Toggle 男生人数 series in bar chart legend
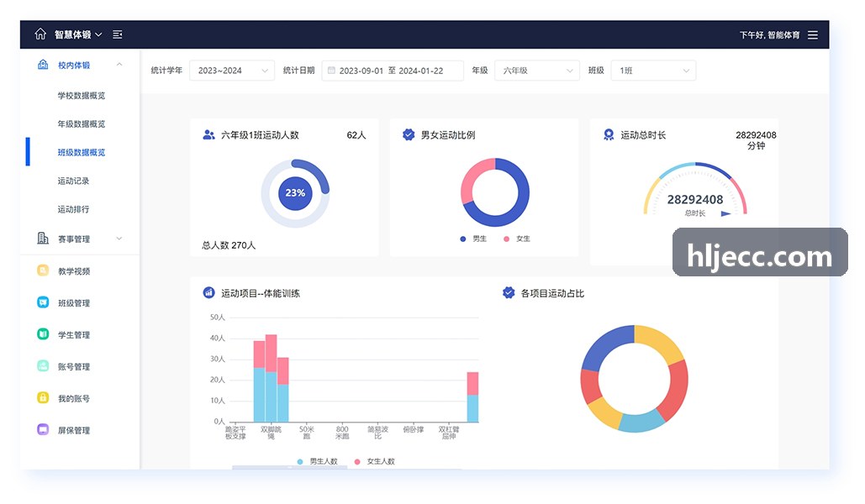The image size is (865, 504). pyautogui.click(x=317, y=461)
